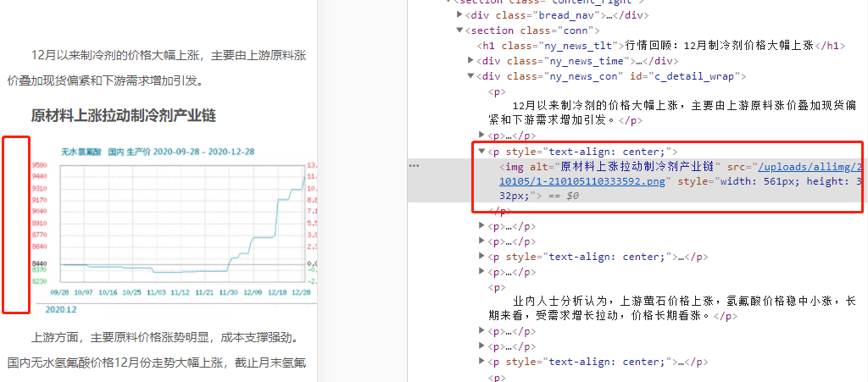Collapse the ny_news_con div arrow
The width and height of the screenshot is (868, 382).
tap(471, 76)
